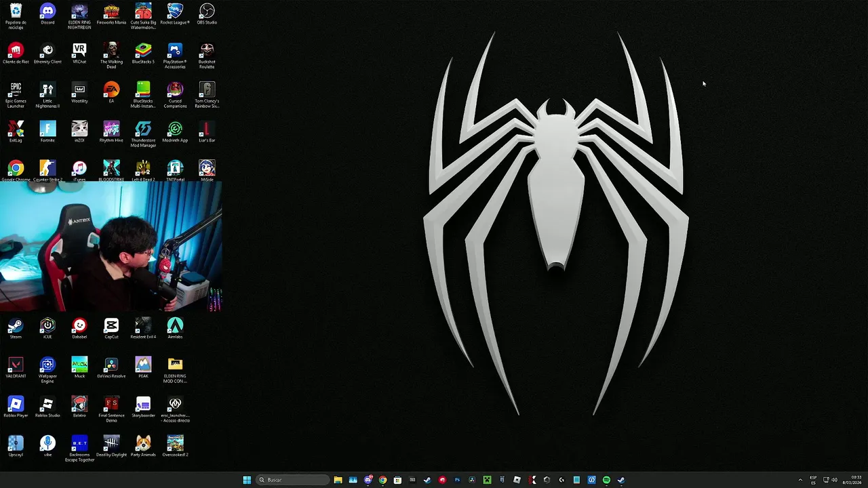The image size is (868, 488).
Task: Select the Steam desktop shortcut
Action: 16,329
